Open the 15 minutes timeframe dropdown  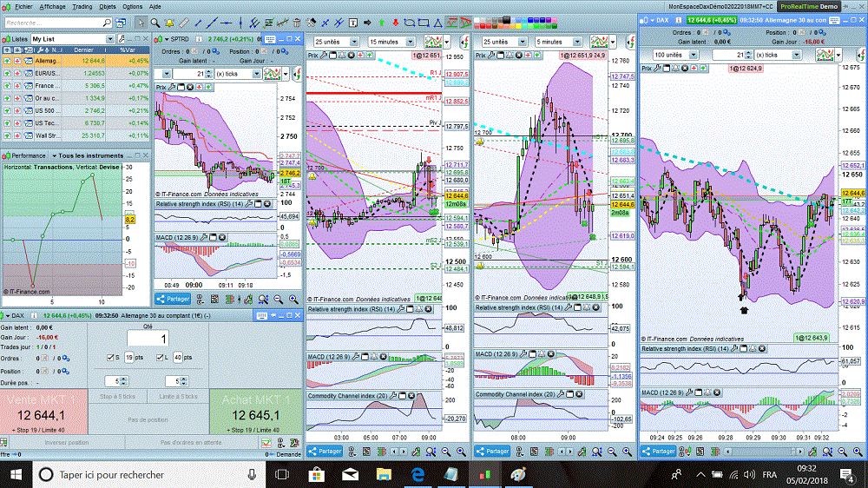411,42
